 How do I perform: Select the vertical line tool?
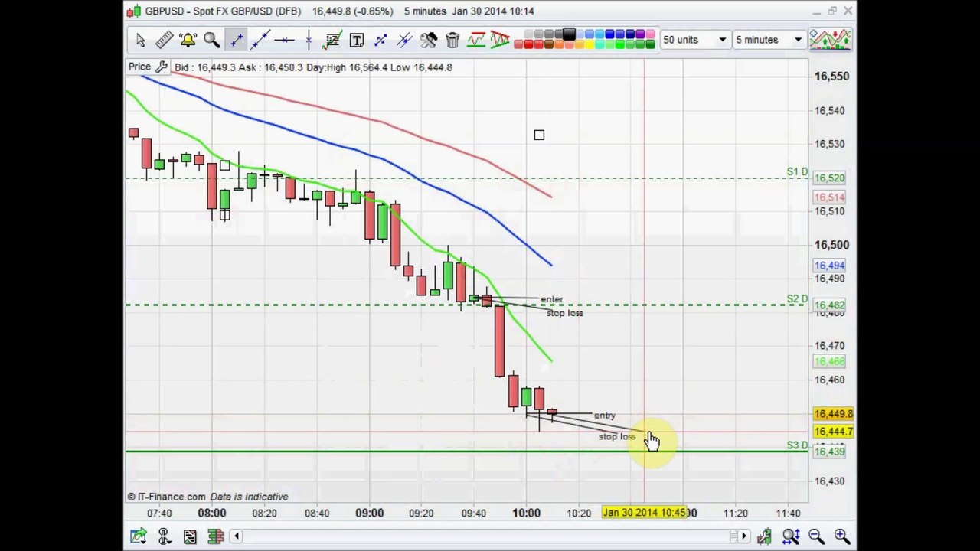(308, 40)
